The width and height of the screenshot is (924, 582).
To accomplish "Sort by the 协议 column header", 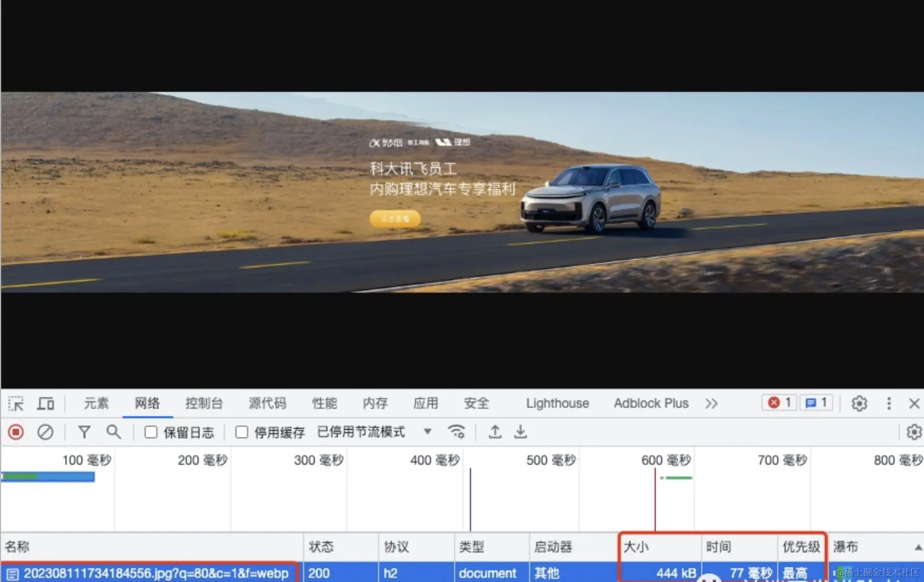I will 417,547.
